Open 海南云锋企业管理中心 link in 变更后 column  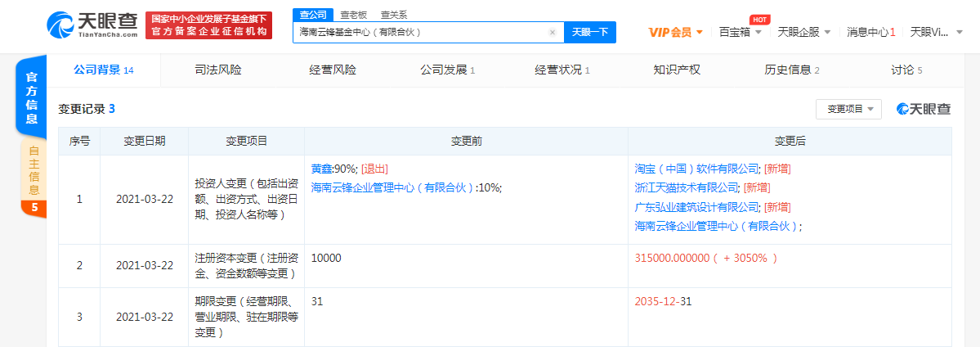pos(716,226)
